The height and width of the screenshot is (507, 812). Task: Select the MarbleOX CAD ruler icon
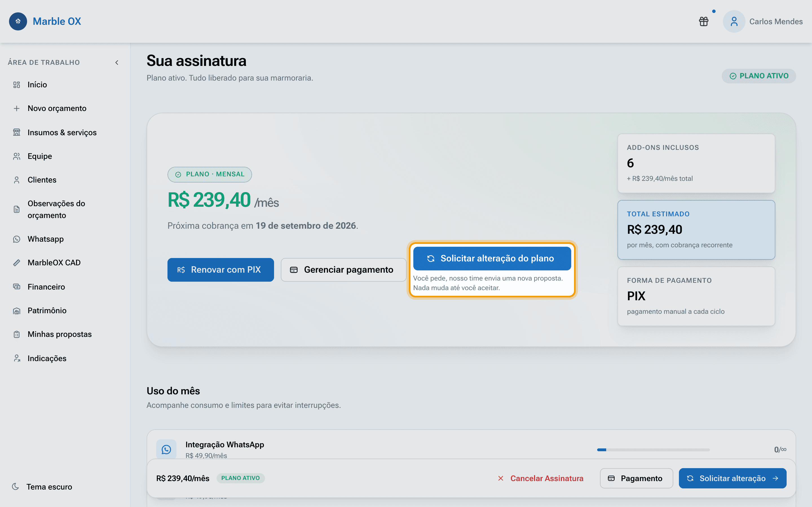[x=16, y=263]
